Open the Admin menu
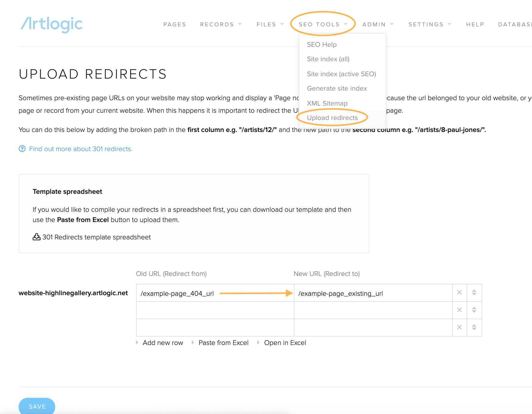The height and width of the screenshot is (414, 532). tap(374, 25)
